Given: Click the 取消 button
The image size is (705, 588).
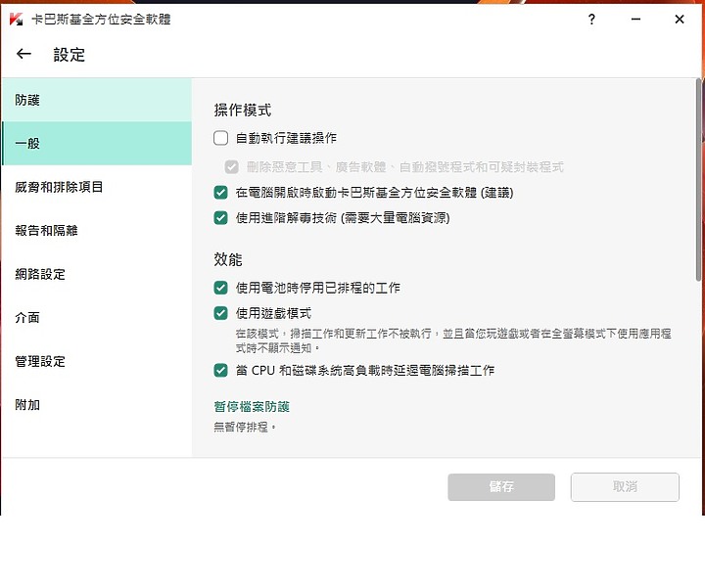Looking at the screenshot, I should pyautogui.click(x=625, y=487).
